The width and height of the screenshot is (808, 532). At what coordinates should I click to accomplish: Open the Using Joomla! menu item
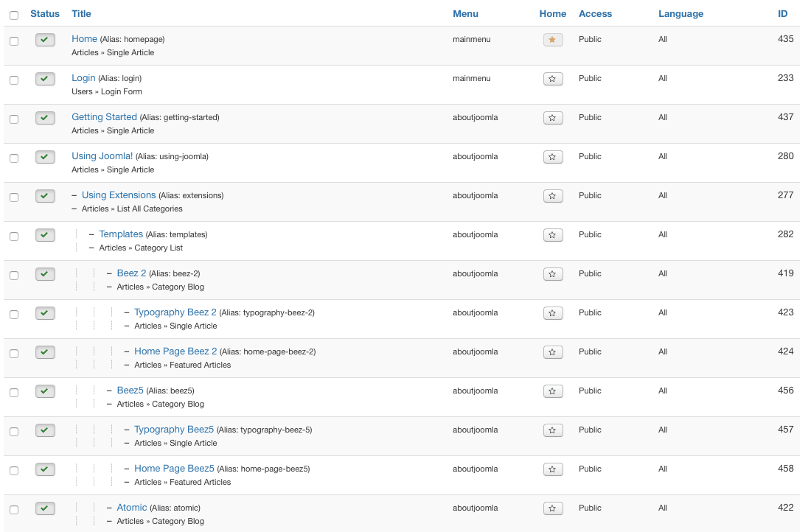102,156
